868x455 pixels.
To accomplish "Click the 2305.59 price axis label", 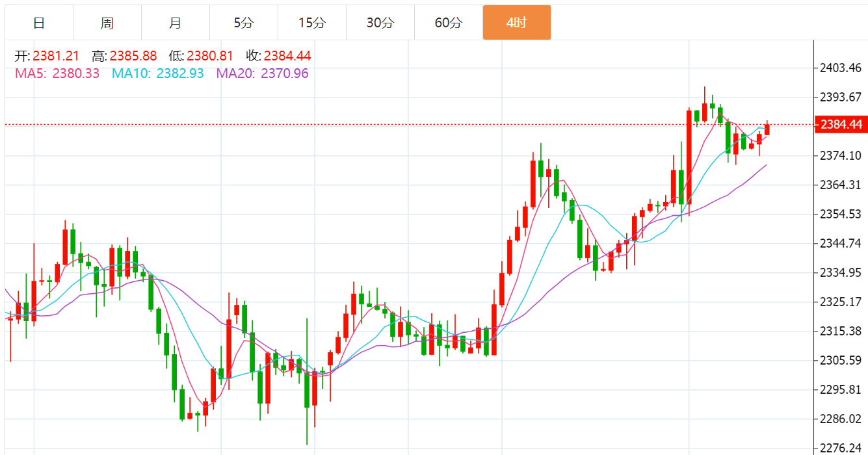I will [841, 360].
